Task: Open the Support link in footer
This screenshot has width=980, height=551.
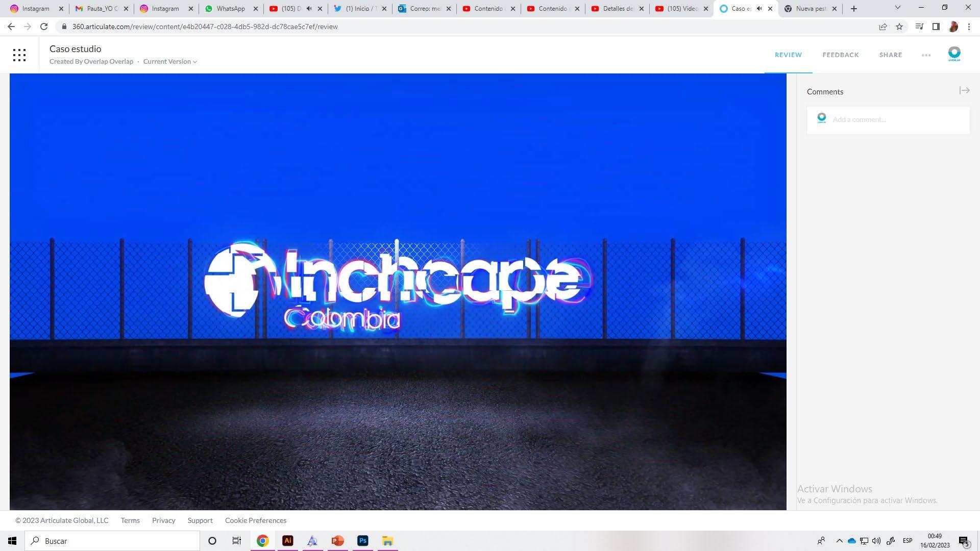Action: click(200, 520)
